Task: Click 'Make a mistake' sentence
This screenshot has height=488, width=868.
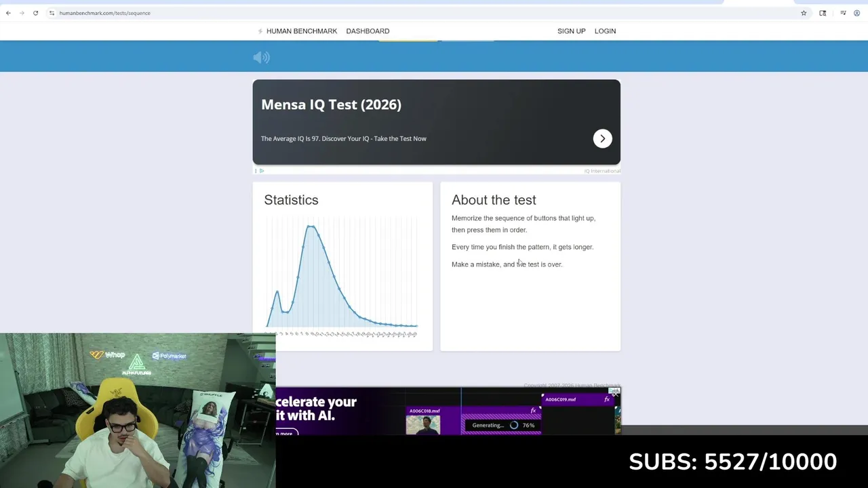Action: (x=507, y=264)
